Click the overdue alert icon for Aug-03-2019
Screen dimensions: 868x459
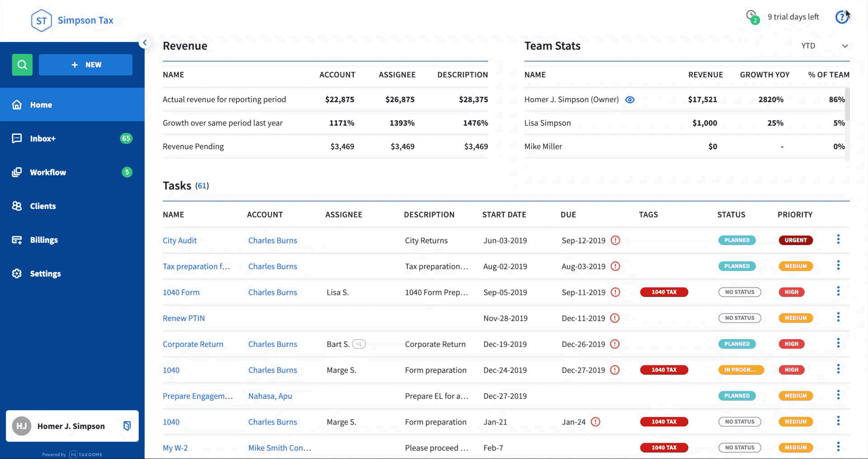[615, 266]
